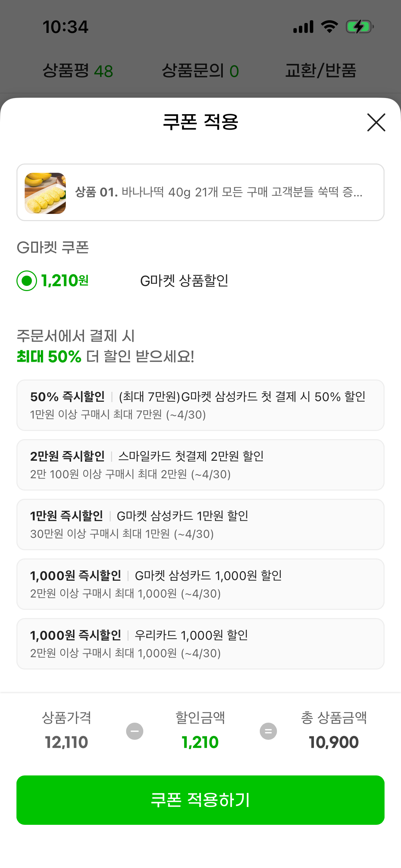This screenshot has width=401, height=868.
Task: Tap the 50% 즉시할인 삼성카드 offer card
Action: point(200,405)
